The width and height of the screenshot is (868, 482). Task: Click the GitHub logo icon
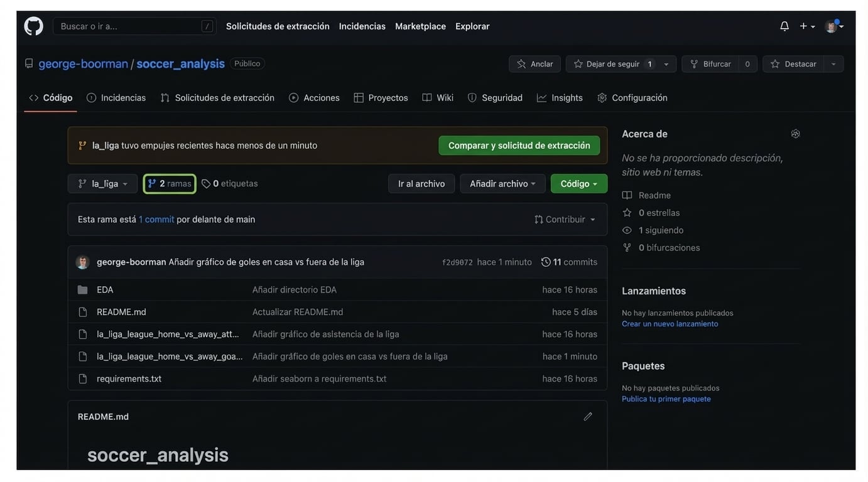pos(33,26)
